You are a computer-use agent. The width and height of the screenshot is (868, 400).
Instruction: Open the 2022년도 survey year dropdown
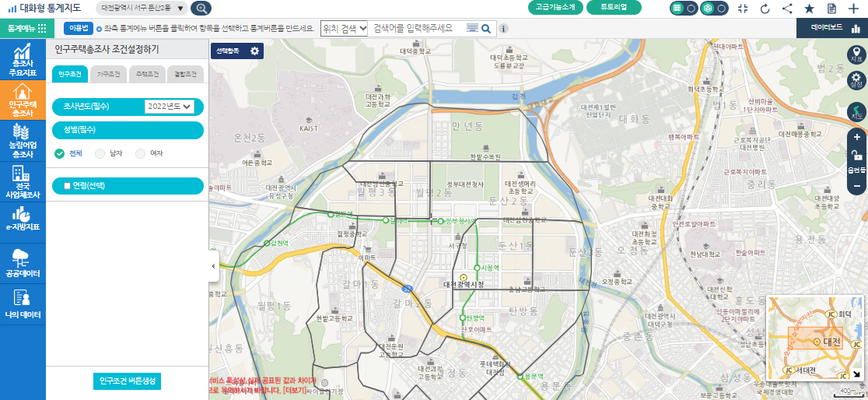pyautogui.click(x=169, y=107)
